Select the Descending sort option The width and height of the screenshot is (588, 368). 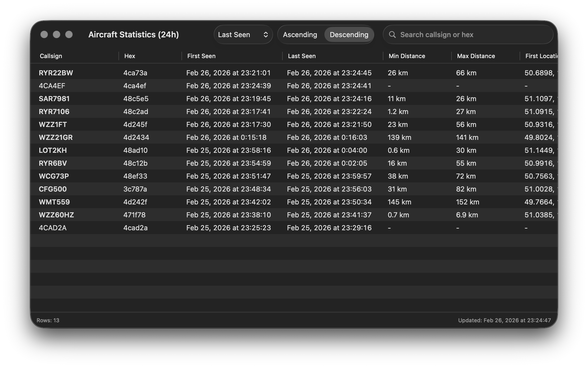pyautogui.click(x=349, y=34)
